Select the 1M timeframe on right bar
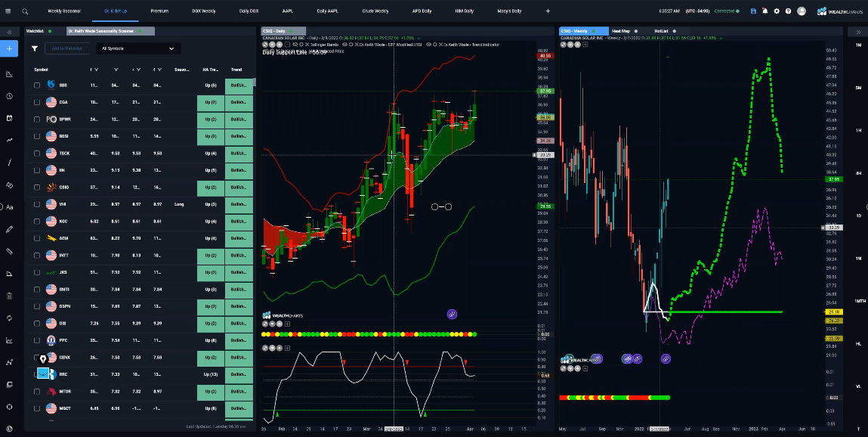Viewport: 868px width, 437px height. pos(858,45)
